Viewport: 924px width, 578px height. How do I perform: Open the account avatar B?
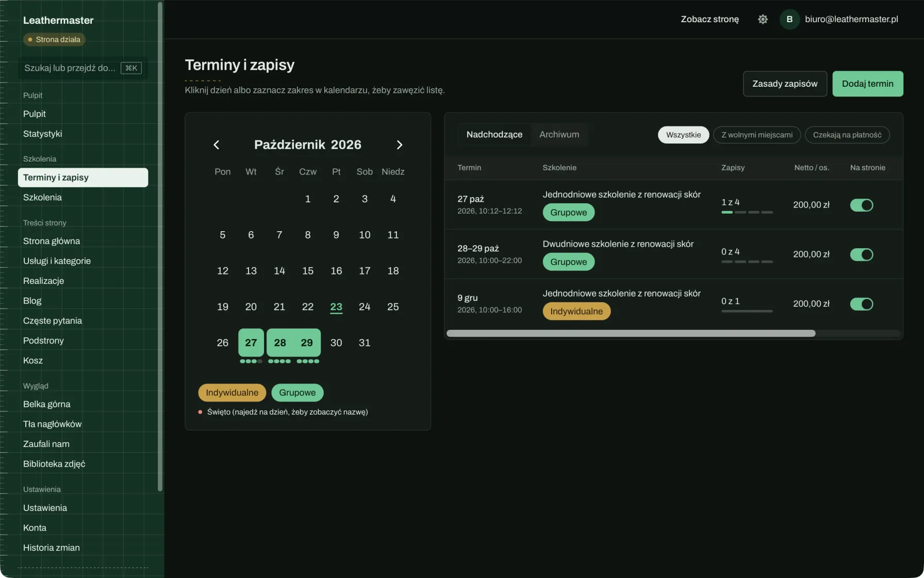(789, 19)
